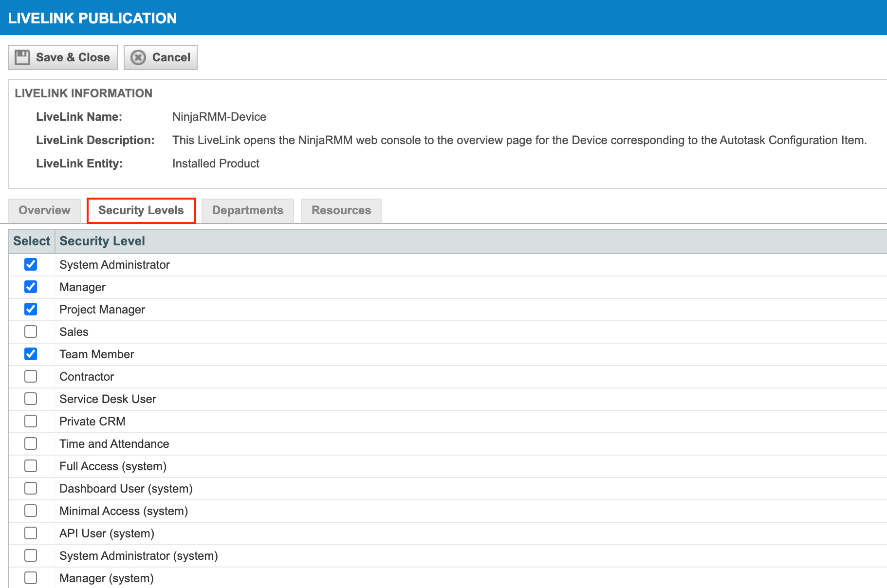Image resolution: width=887 pixels, height=588 pixels.
Task: Uncheck the Manager security level
Action: (x=31, y=287)
